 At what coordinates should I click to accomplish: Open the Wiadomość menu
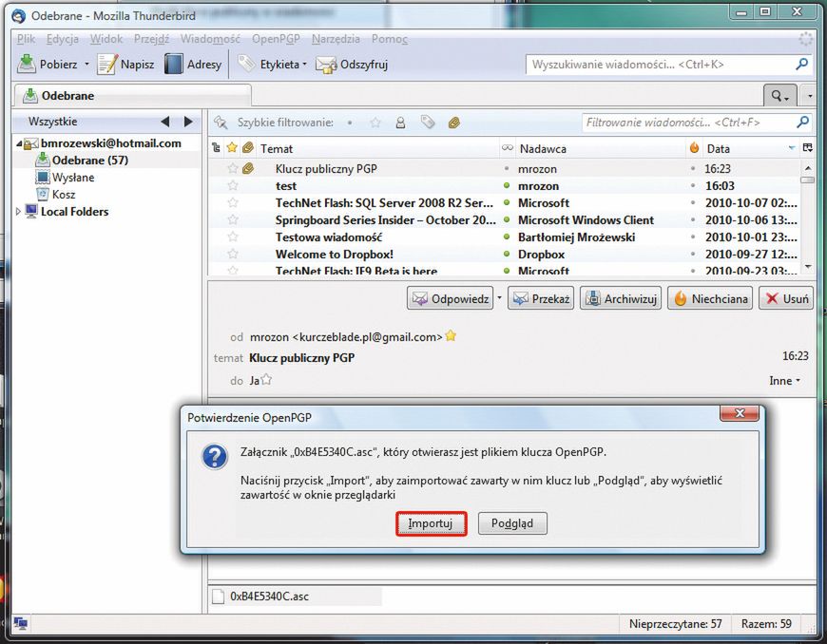pyautogui.click(x=210, y=39)
